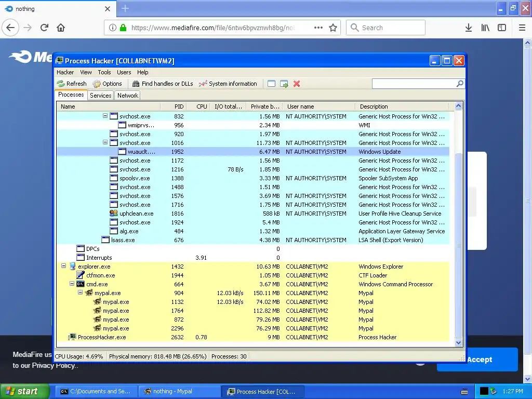Click the Private b... column header
The height and width of the screenshot is (399, 532).
tap(264, 107)
